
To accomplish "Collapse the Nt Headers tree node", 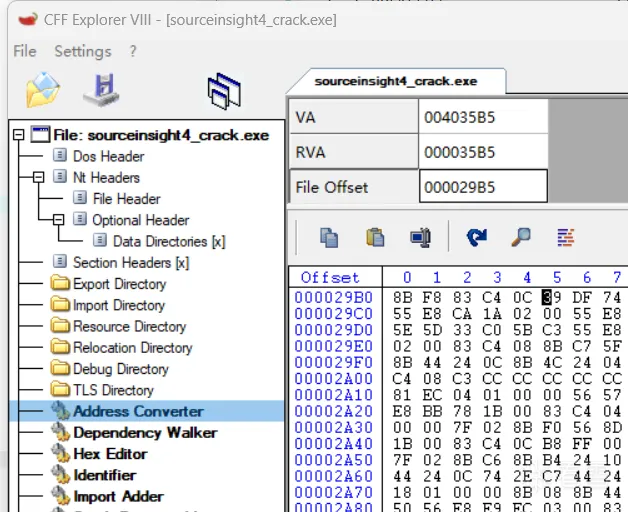I will 38,177.
